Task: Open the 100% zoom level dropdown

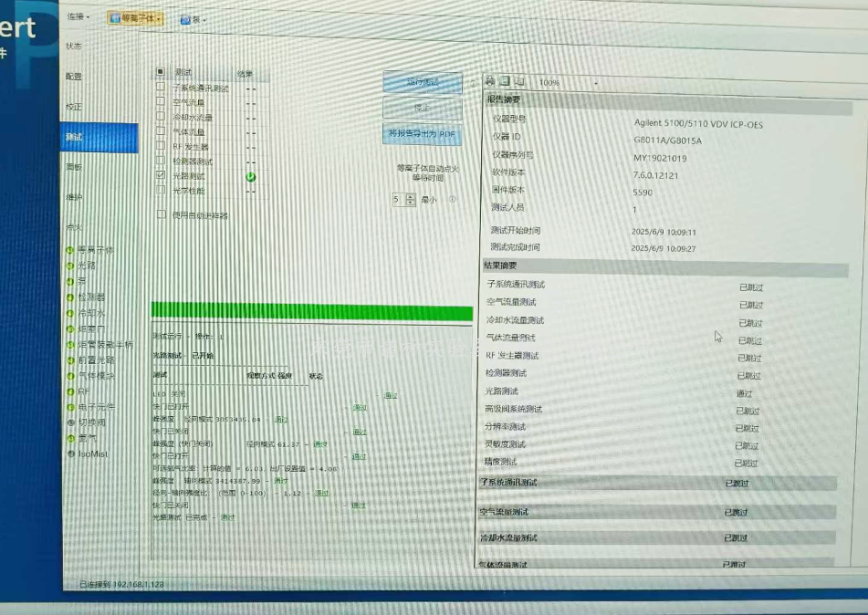Action: coord(595,82)
